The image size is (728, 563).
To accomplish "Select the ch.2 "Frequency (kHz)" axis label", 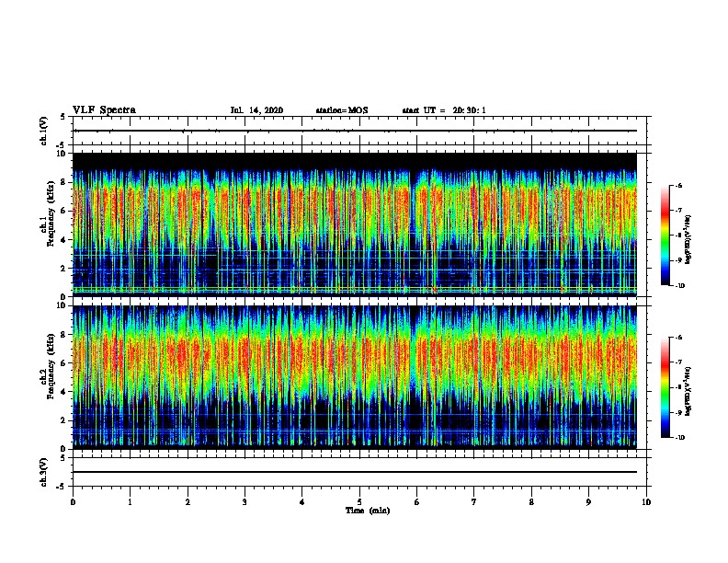I will point(51,366).
